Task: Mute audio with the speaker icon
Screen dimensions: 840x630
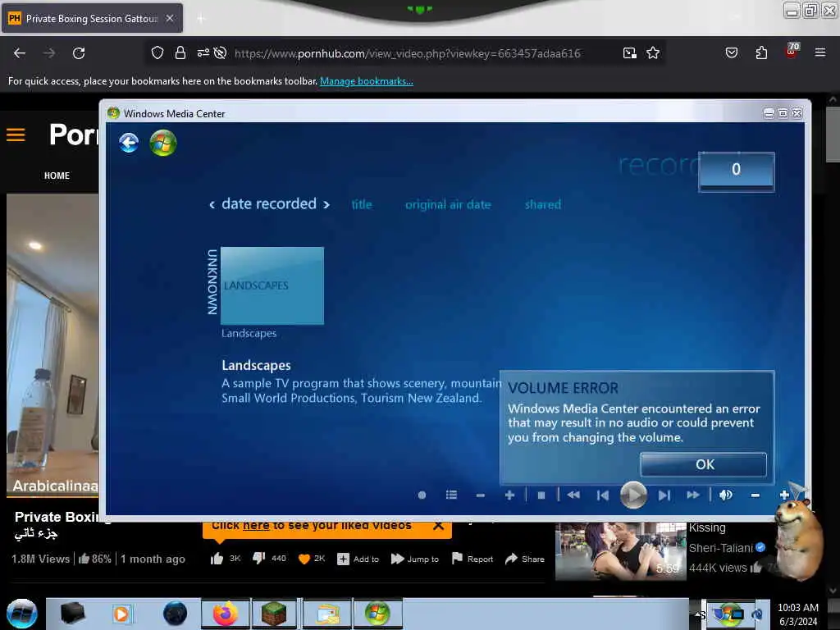Action: (x=726, y=495)
